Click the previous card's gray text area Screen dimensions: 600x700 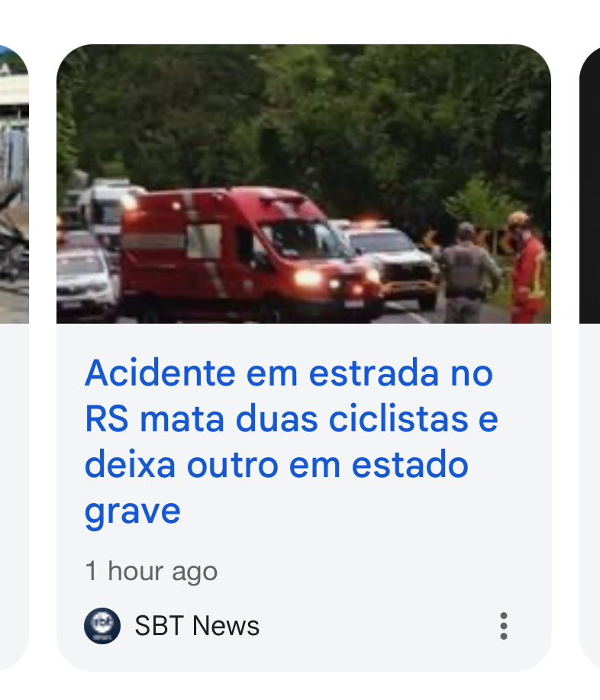[x=15, y=495]
